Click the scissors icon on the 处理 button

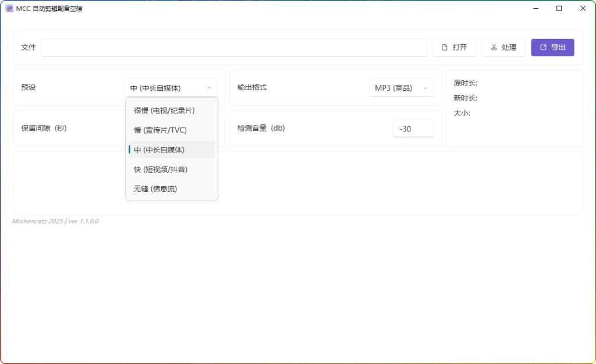click(493, 47)
